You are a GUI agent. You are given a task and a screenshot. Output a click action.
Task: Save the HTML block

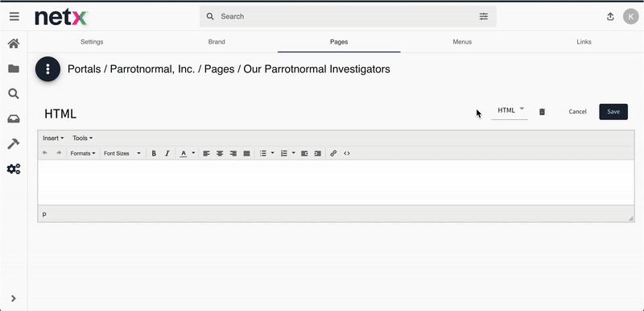pos(613,112)
